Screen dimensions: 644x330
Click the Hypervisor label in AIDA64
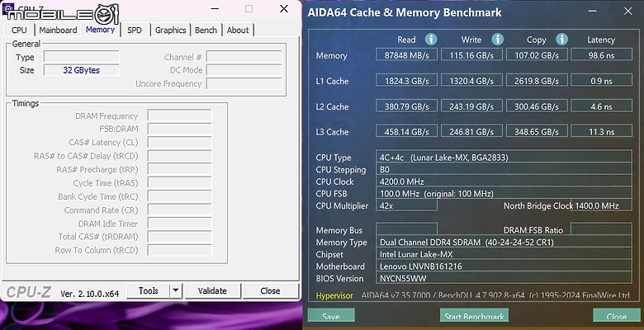pyautogui.click(x=334, y=295)
